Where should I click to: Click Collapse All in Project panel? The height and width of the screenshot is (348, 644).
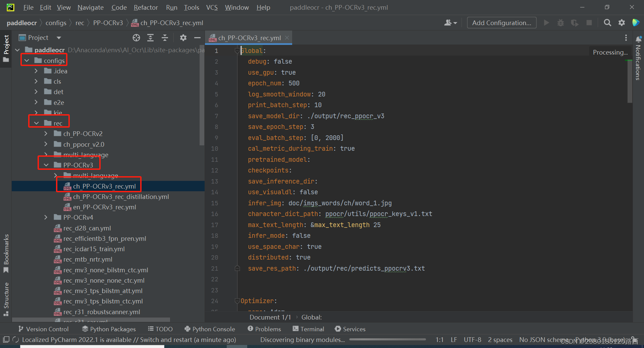pos(165,38)
